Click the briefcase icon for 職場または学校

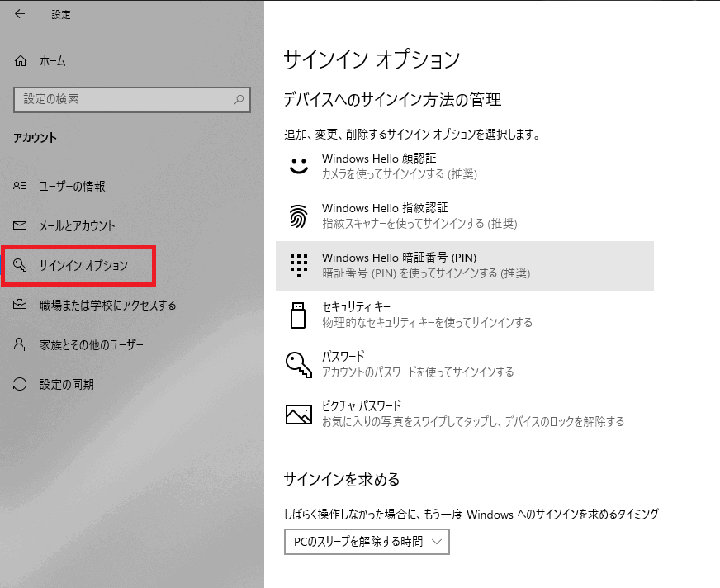click(x=20, y=304)
